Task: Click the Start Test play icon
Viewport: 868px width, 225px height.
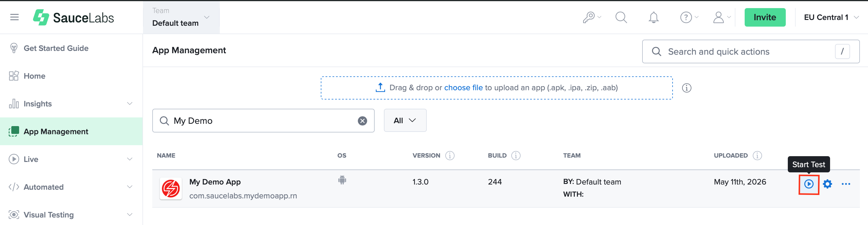Action: (809, 184)
